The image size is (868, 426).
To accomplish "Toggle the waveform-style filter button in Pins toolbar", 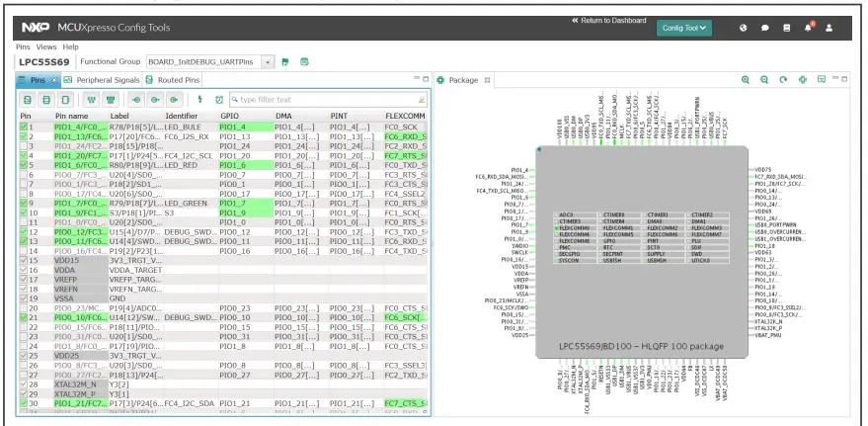I will [92, 100].
